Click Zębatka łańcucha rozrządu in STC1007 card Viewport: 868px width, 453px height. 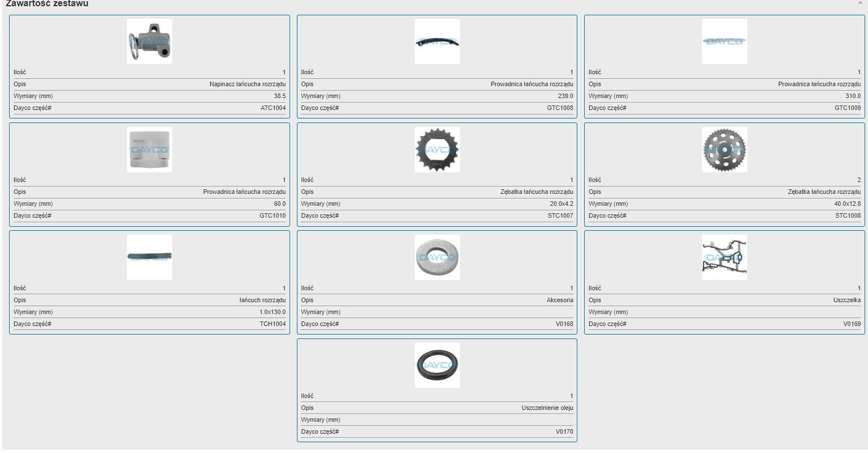[x=537, y=192]
